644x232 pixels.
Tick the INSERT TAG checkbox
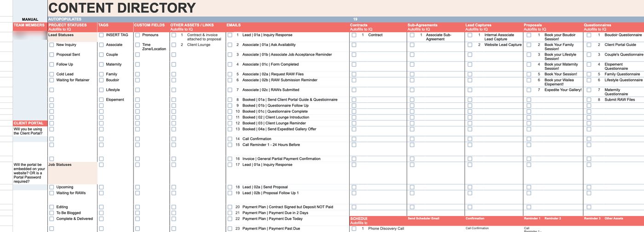point(101,35)
